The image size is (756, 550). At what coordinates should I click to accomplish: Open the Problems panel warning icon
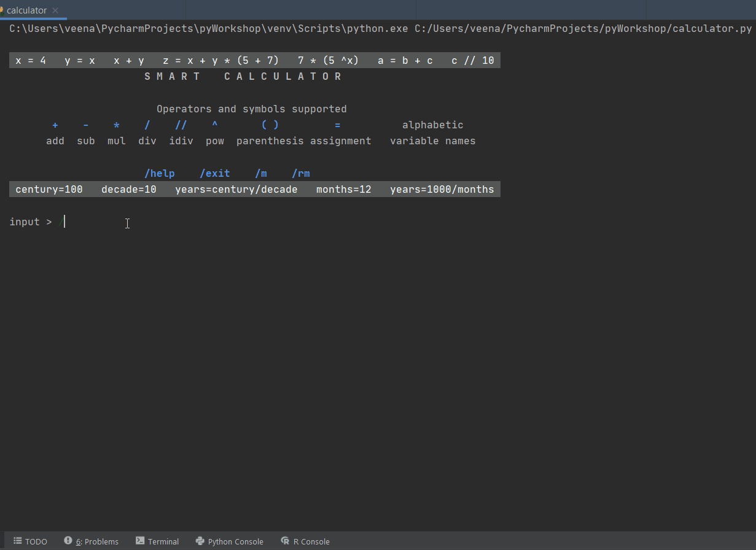tap(68, 541)
